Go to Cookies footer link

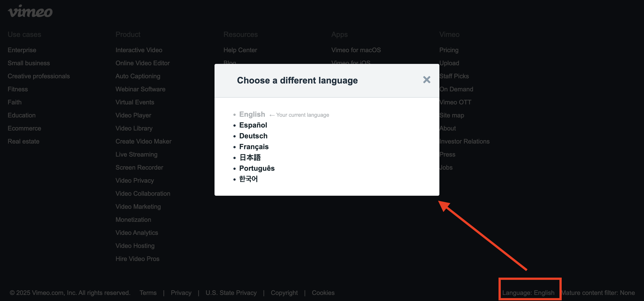tap(323, 292)
